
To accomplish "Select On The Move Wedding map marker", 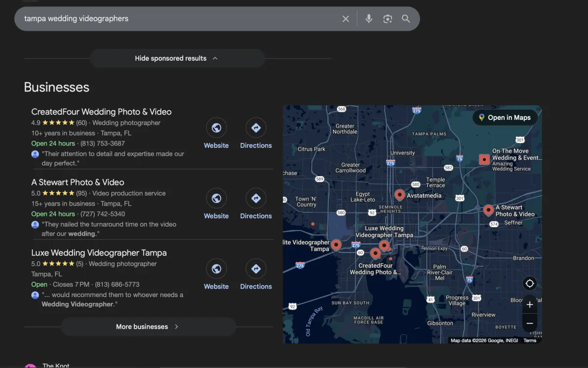I will click(484, 159).
